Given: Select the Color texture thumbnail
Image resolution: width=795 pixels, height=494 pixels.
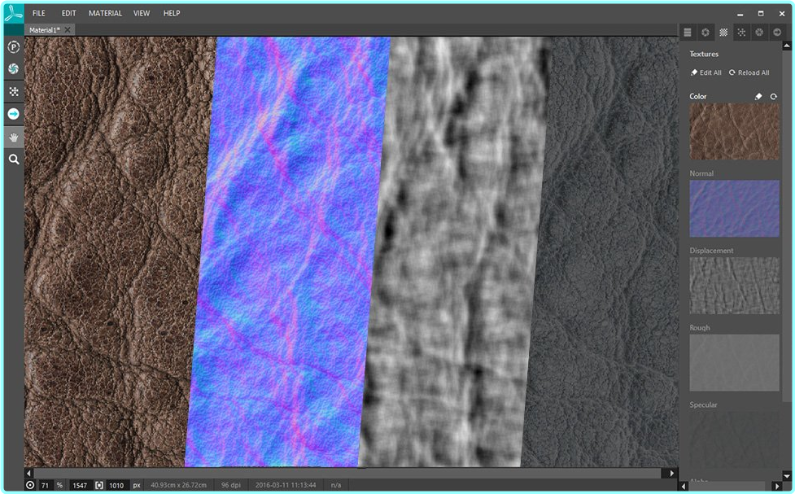Looking at the screenshot, I should pyautogui.click(x=734, y=132).
